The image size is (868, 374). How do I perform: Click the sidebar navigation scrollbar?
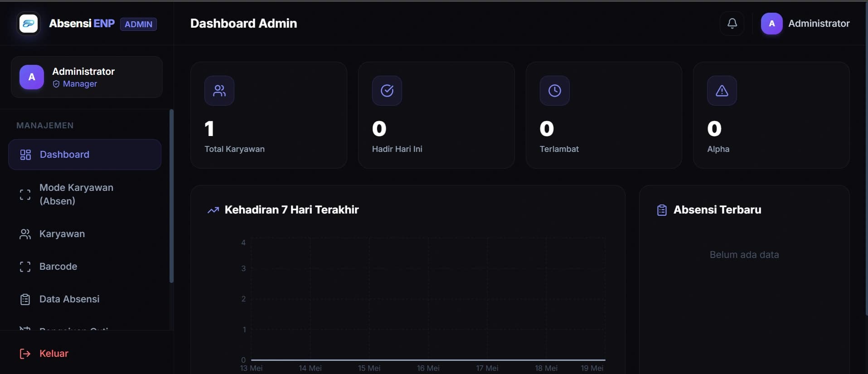[x=171, y=196]
